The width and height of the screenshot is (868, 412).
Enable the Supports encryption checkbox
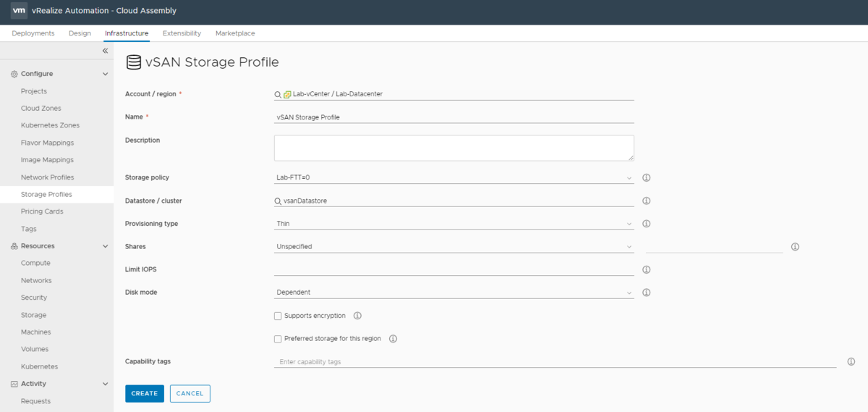tap(278, 316)
